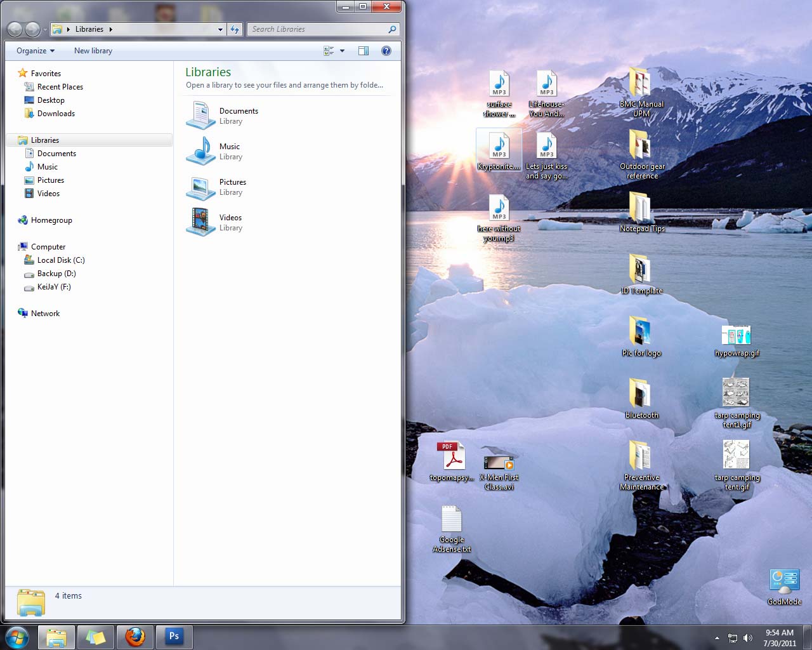
Task: Select the GodMode icon on the desktop
Action: pyautogui.click(x=784, y=581)
